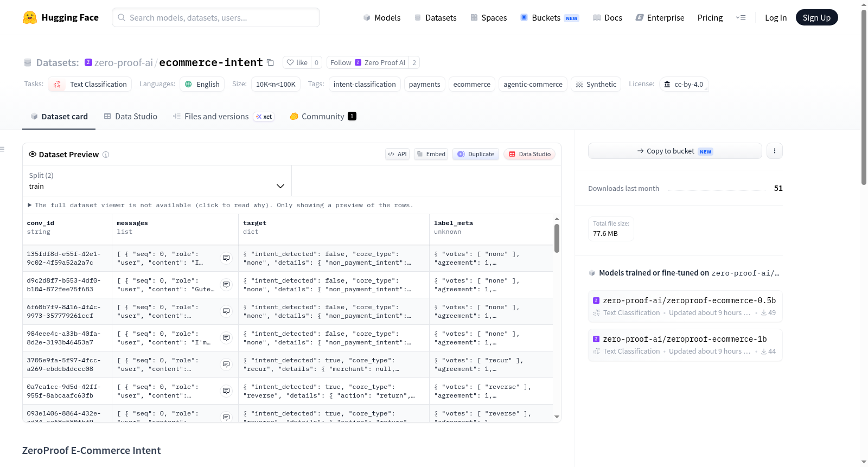Click Copy to bucket button
868x467 pixels.
pos(675,151)
